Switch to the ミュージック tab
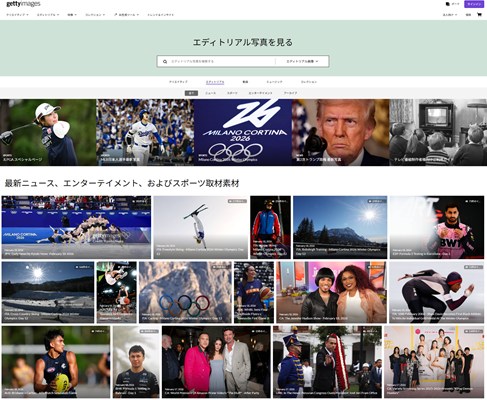Image resolution: width=487 pixels, height=400 pixels. tap(274, 82)
